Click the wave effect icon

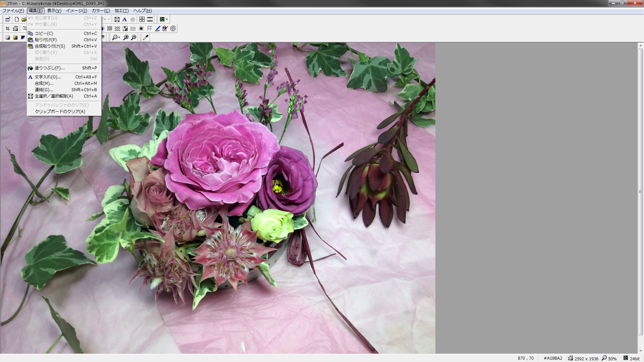(117, 28)
